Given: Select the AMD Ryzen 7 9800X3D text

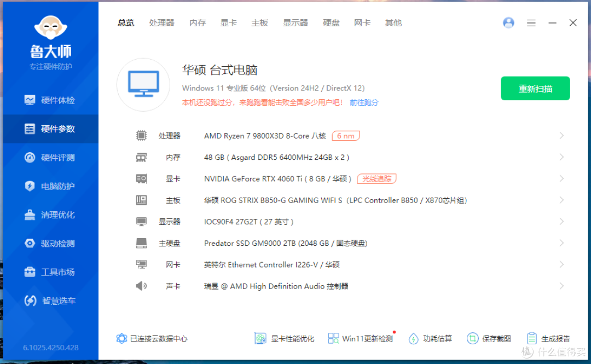Looking at the screenshot, I should (x=265, y=136).
